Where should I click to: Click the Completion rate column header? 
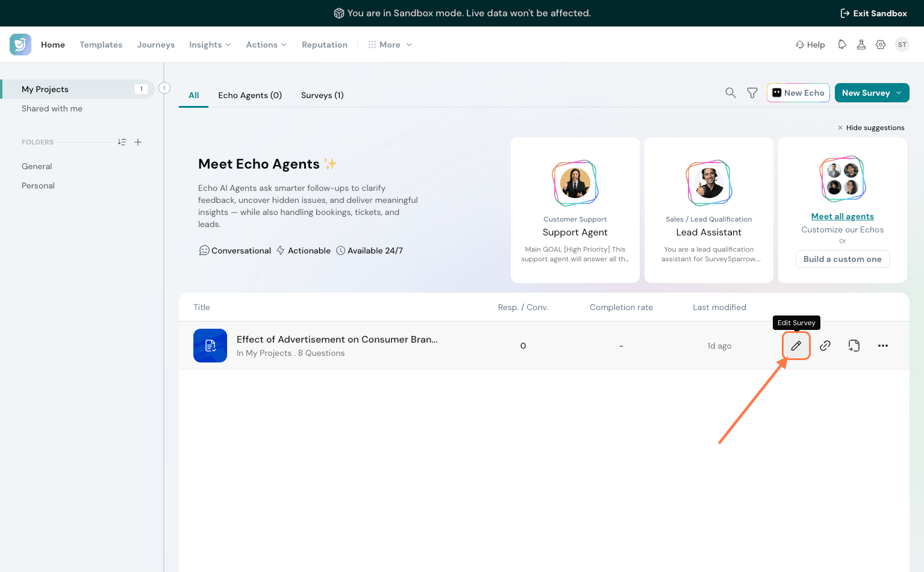pos(621,307)
